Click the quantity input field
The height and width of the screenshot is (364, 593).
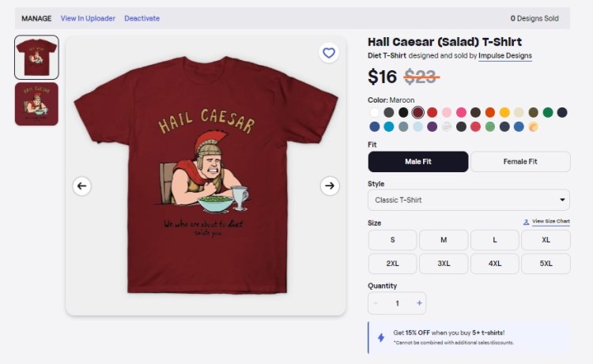pyautogui.click(x=397, y=303)
